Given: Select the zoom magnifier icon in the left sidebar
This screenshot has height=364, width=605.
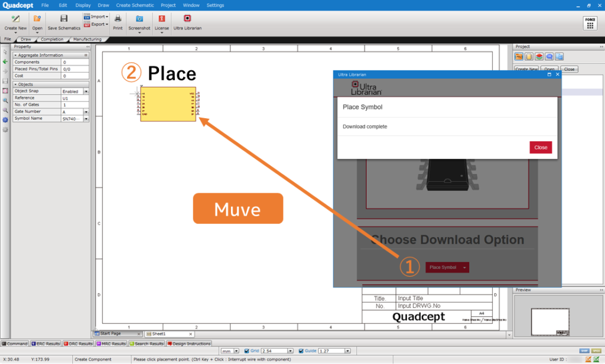Looking at the screenshot, I should point(5,101).
